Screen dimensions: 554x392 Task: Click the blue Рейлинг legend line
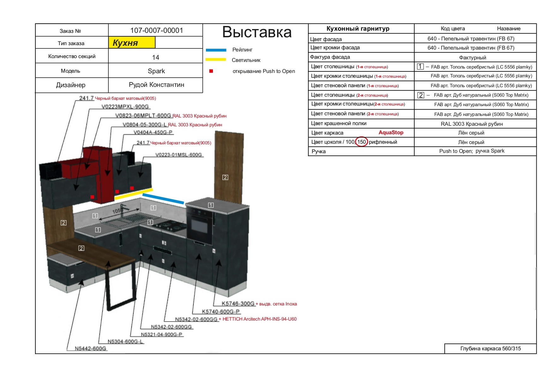[216, 50]
